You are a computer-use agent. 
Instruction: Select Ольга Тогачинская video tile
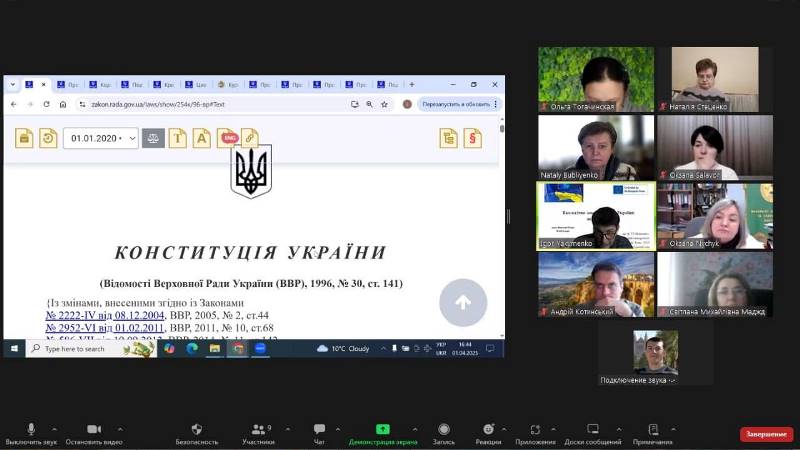[x=596, y=80]
